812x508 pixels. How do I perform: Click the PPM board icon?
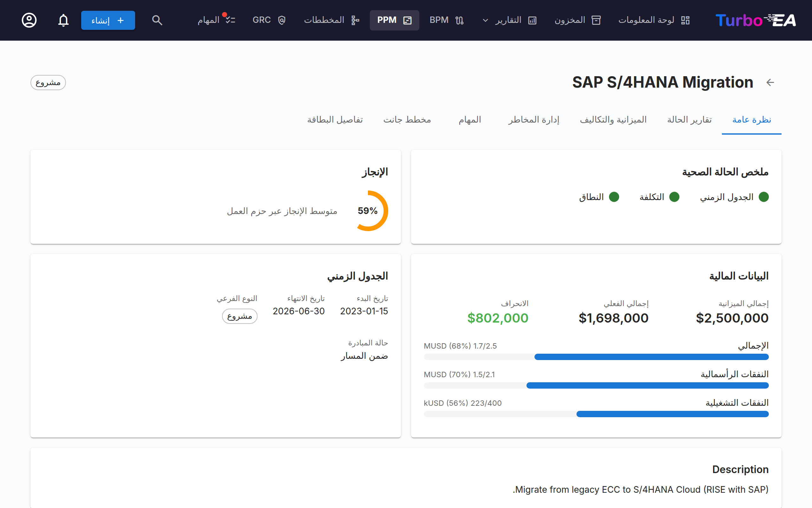coord(407,20)
